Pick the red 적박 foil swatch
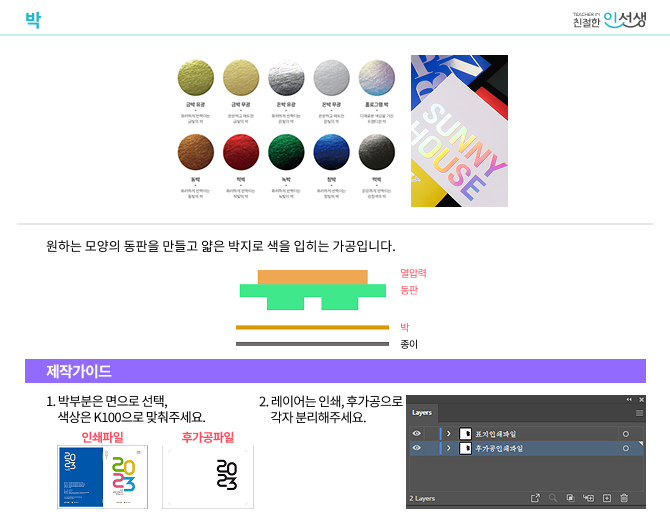This screenshot has height=530, width=670. tap(241, 151)
